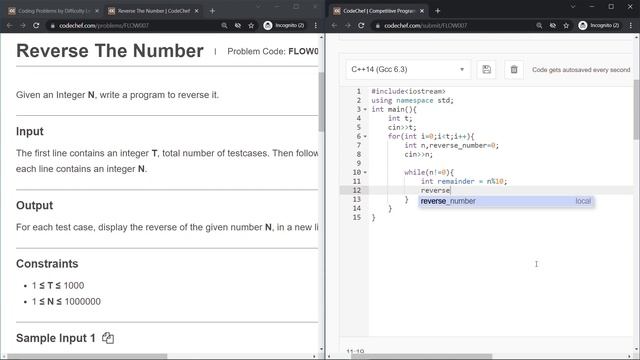Click the right window address bar codechef.com/submit/FLOW007
Viewport: 640px width, 360px height.
tap(425, 25)
